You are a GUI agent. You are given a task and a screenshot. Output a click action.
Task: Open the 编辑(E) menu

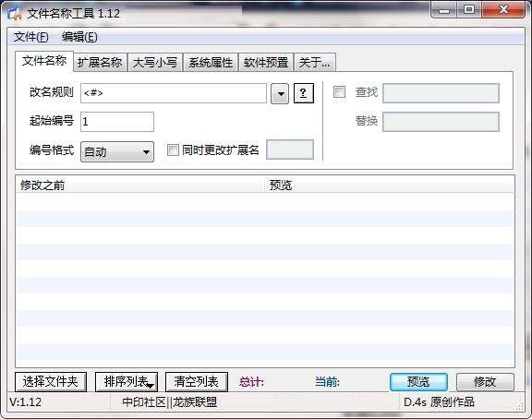tap(79, 37)
